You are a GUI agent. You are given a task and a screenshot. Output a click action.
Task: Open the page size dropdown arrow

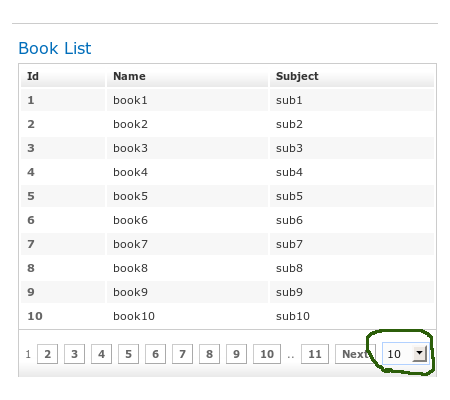point(419,354)
